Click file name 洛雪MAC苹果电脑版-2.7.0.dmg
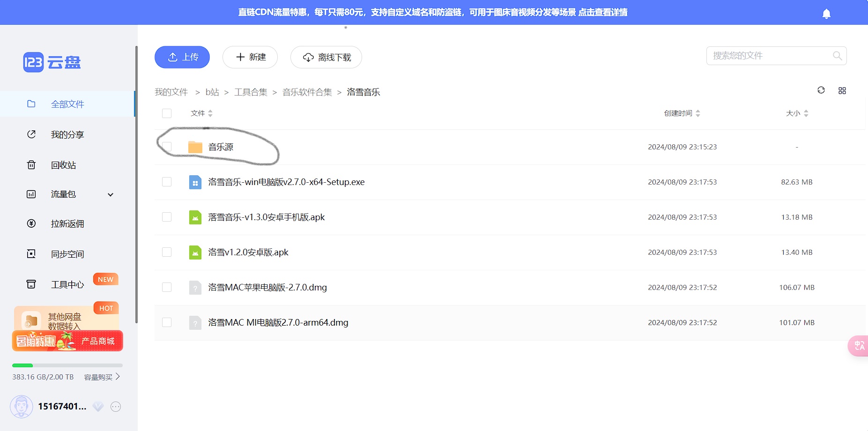 [267, 288]
